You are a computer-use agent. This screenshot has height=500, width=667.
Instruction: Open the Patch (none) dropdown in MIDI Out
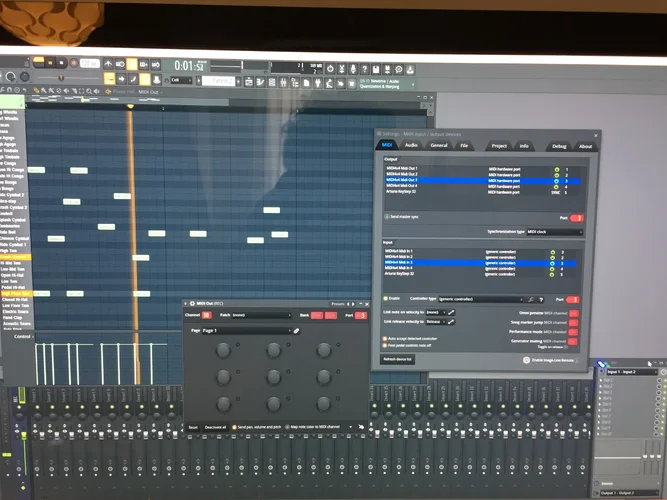tap(262, 315)
